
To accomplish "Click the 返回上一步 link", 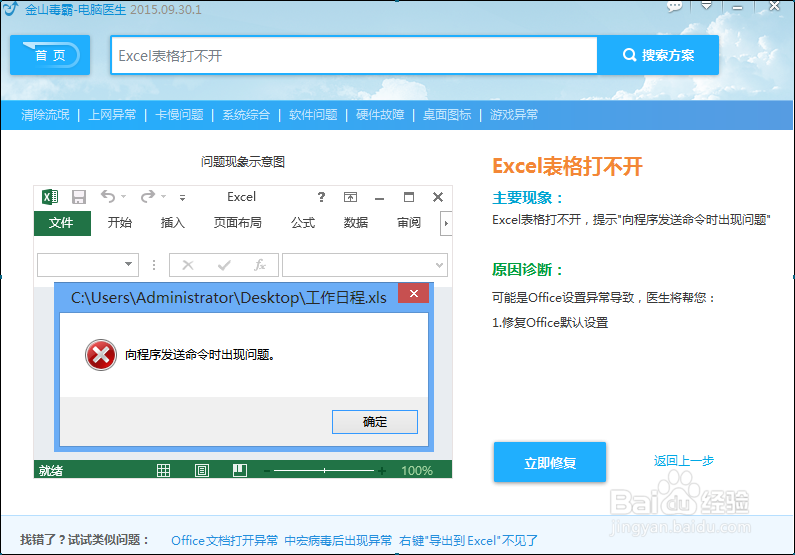I will [683, 461].
